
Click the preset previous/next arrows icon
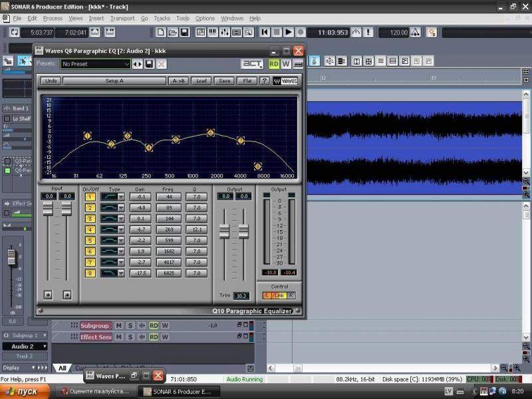point(138,64)
